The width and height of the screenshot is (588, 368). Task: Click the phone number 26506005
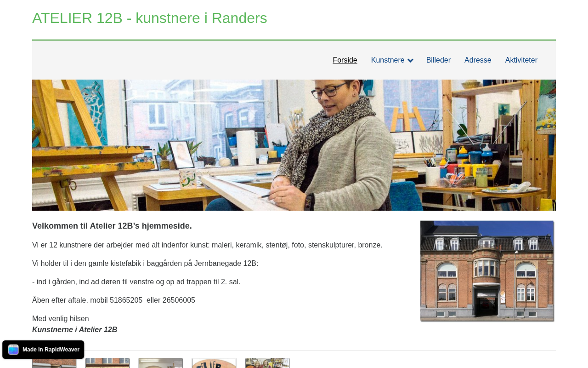pos(179,300)
